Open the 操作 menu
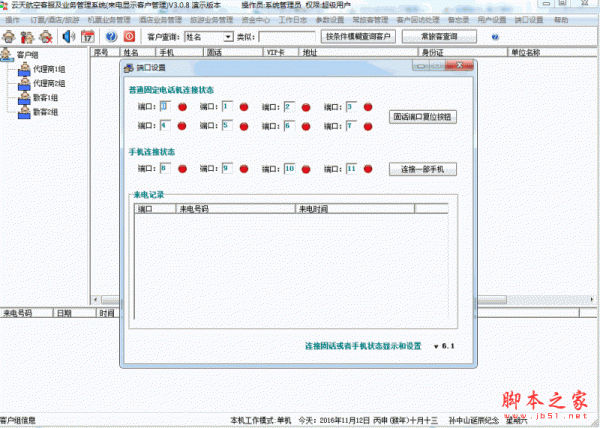600x428 pixels. click(x=13, y=20)
